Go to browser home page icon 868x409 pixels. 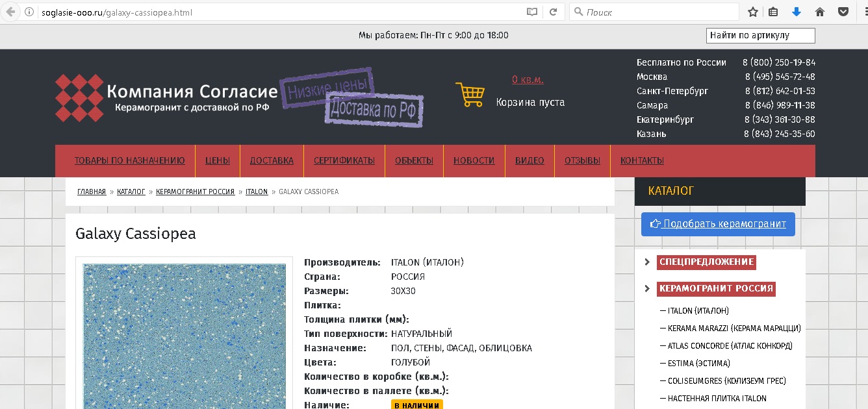820,12
